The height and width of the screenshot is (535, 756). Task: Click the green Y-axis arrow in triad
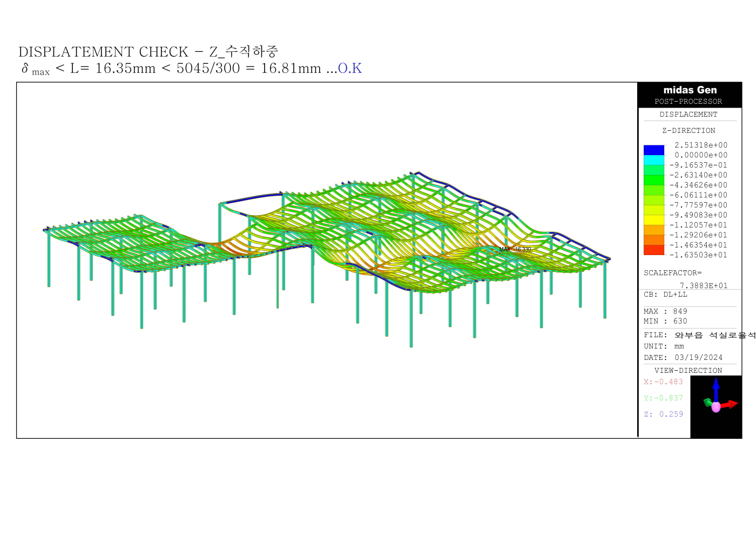coord(708,402)
